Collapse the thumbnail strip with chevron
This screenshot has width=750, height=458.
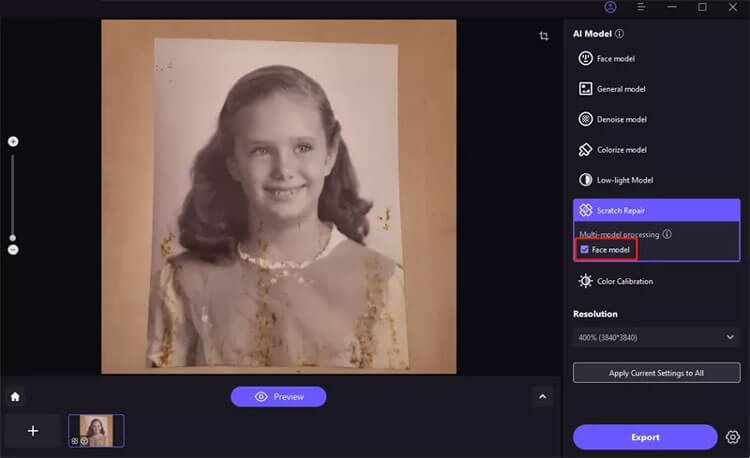click(543, 397)
